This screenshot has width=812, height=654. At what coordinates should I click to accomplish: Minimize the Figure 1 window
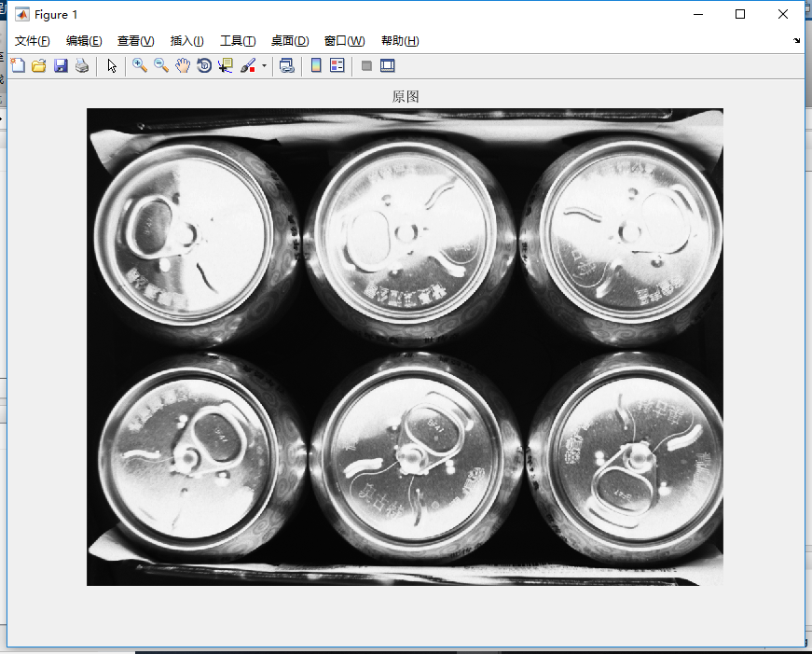(x=698, y=15)
